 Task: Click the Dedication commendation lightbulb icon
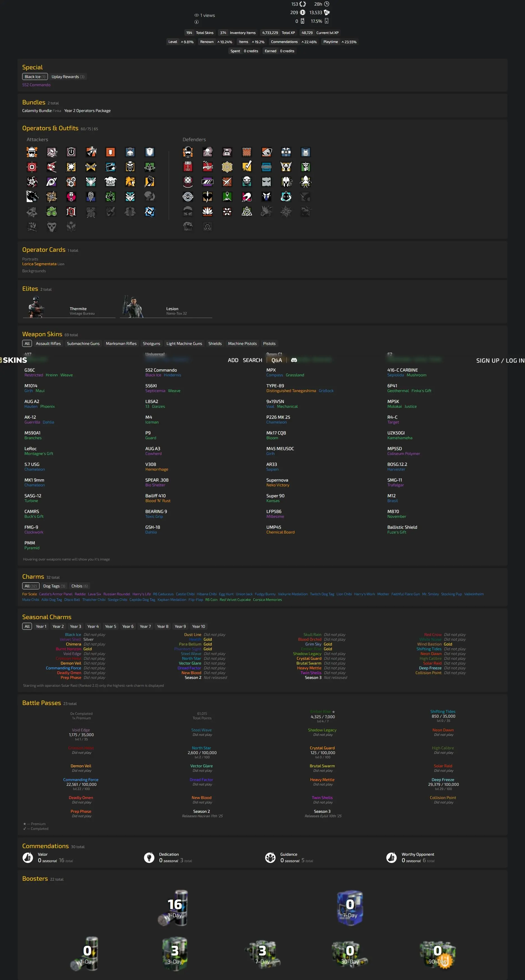tap(149, 858)
